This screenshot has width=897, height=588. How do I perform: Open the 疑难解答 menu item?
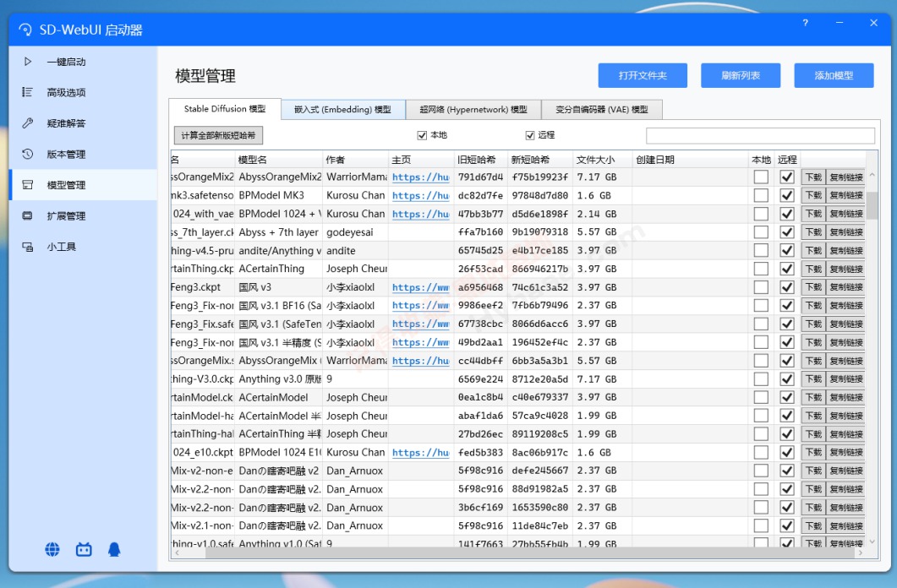(x=83, y=123)
